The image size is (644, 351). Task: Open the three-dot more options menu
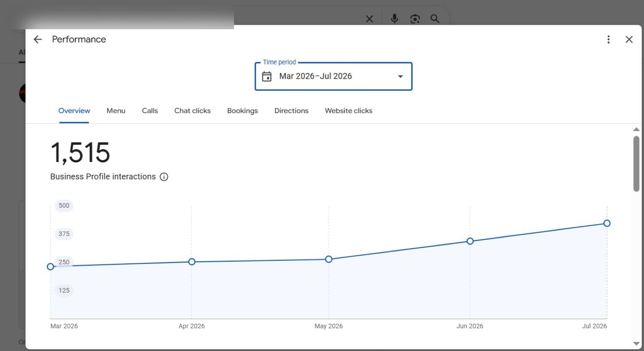point(608,40)
